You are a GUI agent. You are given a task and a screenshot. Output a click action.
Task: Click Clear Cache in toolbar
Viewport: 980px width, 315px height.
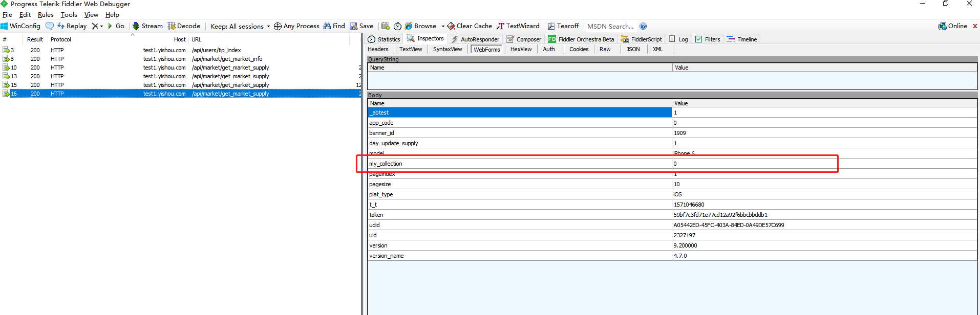[470, 26]
